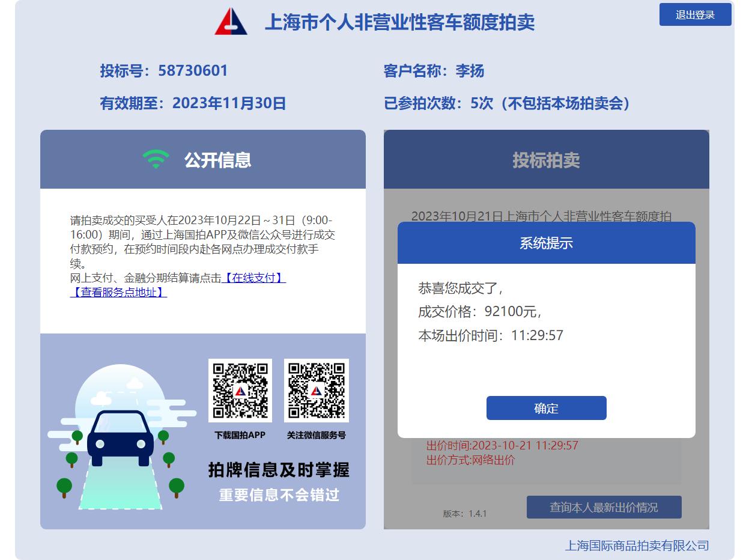Click the 成交价格：92100元 line

pos(480,312)
